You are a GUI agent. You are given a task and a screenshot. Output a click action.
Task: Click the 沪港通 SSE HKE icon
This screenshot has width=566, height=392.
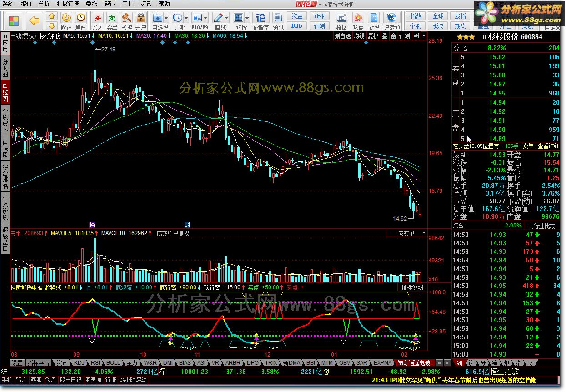point(391,18)
